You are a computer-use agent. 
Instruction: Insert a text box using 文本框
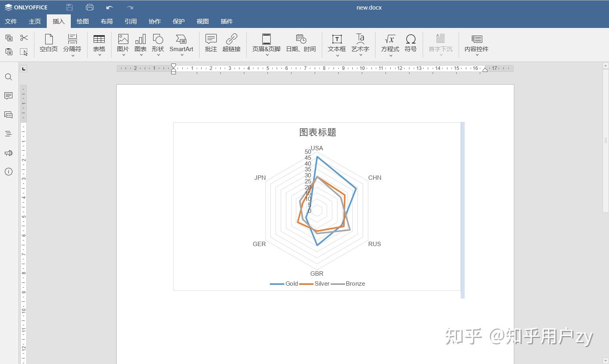coord(336,42)
